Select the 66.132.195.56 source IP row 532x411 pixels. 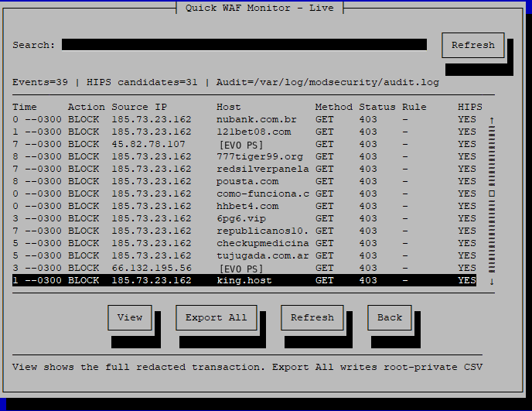click(x=244, y=268)
